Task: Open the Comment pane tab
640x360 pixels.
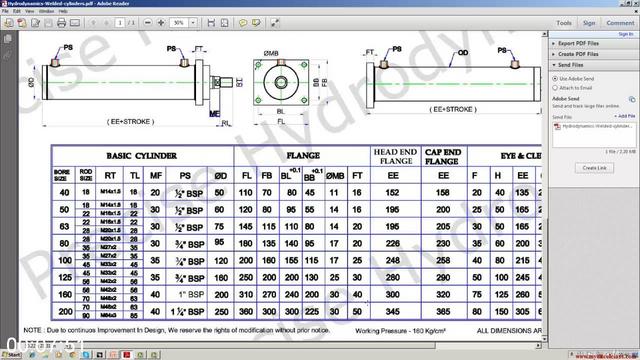Action: tap(620, 23)
